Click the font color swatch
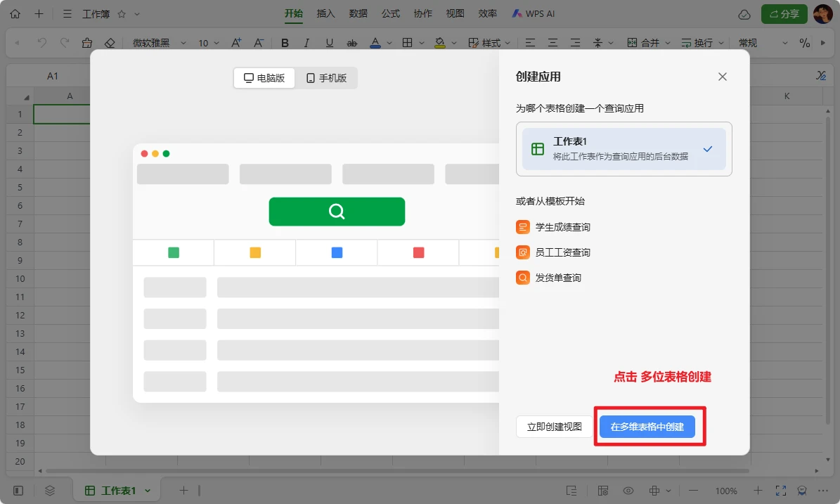This screenshot has height=504, width=840. coord(375,43)
